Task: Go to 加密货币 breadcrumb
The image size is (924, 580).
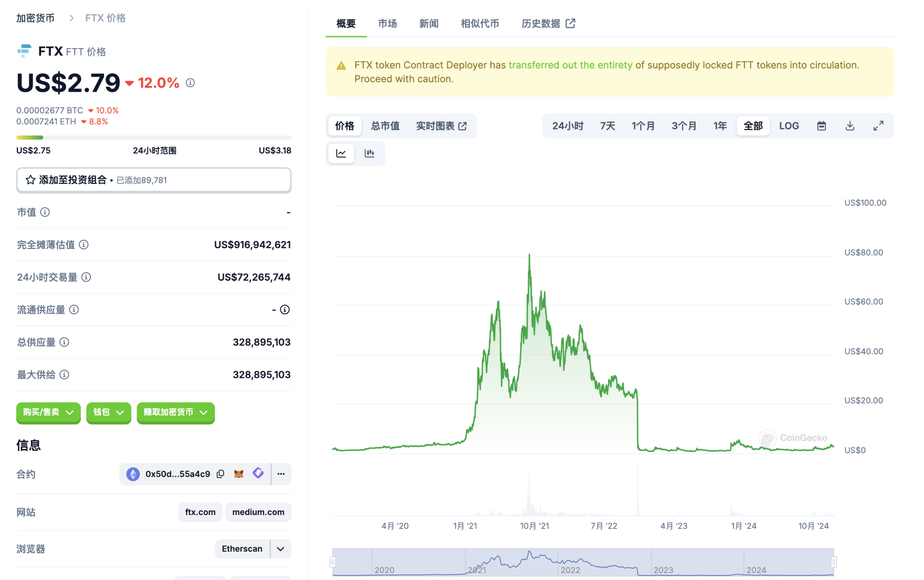Action: click(35, 18)
